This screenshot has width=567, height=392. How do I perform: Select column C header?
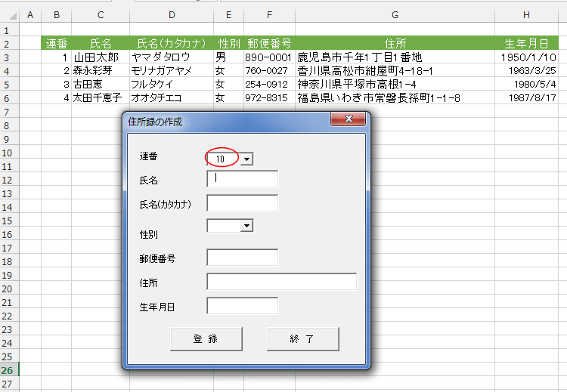tap(101, 15)
